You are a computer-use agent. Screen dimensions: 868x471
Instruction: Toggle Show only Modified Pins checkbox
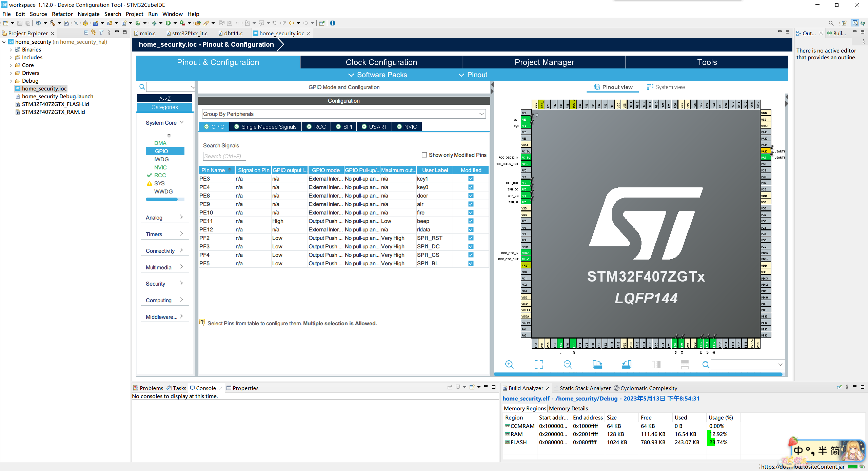424,155
